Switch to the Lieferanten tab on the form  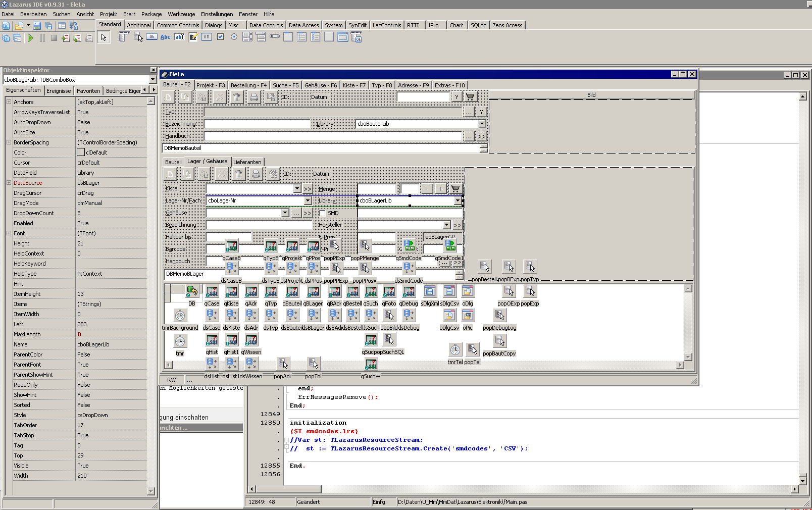coord(247,162)
